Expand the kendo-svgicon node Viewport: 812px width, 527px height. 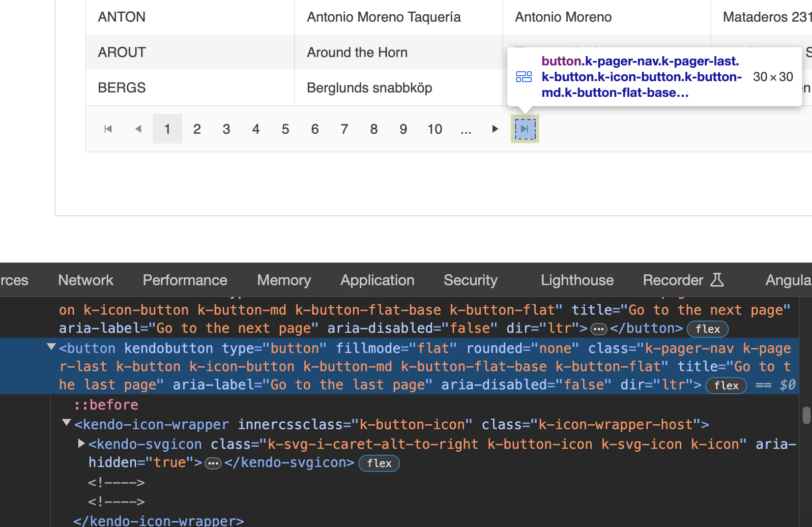click(x=81, y=443)
